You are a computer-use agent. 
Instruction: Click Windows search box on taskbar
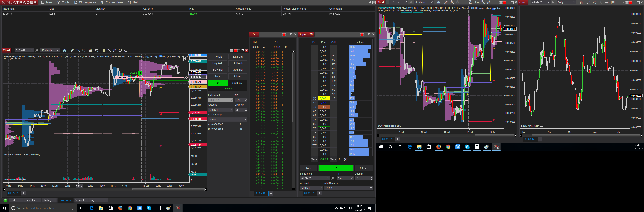pos(43,208)
